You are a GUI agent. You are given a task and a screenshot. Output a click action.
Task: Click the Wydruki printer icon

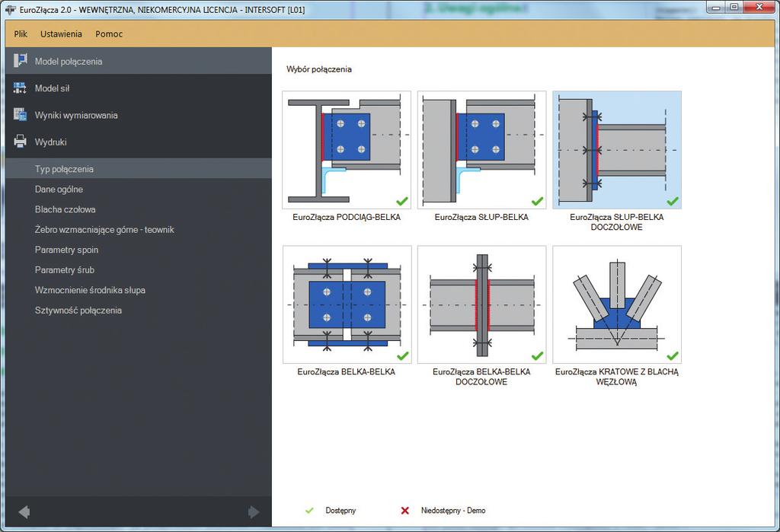point(20,142)
